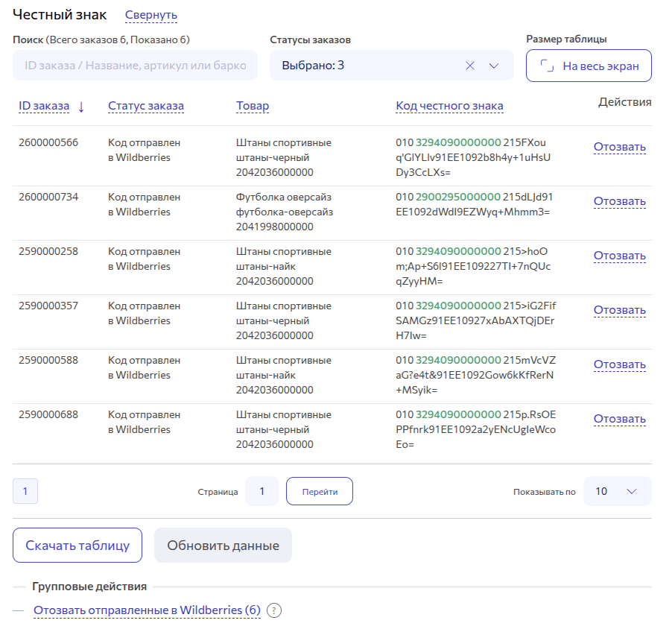Screen dimensions: 672x629
Task: Click the descending sort arrow beside ID заказа
Action: [x=82, y=105]
